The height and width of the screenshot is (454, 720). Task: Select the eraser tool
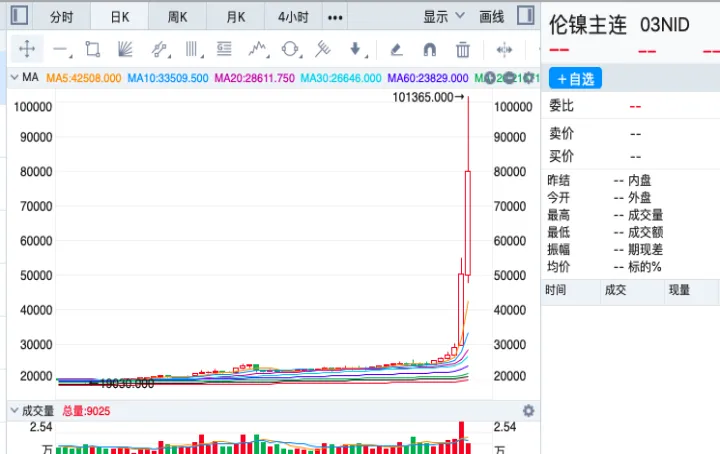[x=396, y=49]
